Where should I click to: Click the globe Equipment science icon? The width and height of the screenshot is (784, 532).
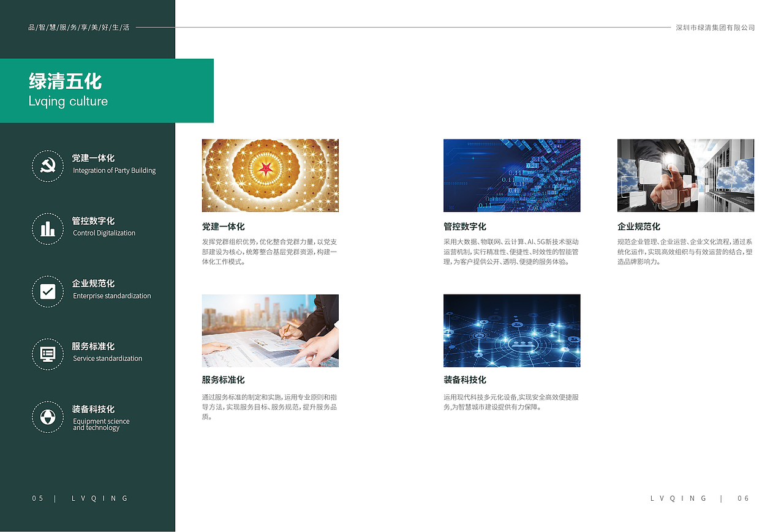click(48, 417)
